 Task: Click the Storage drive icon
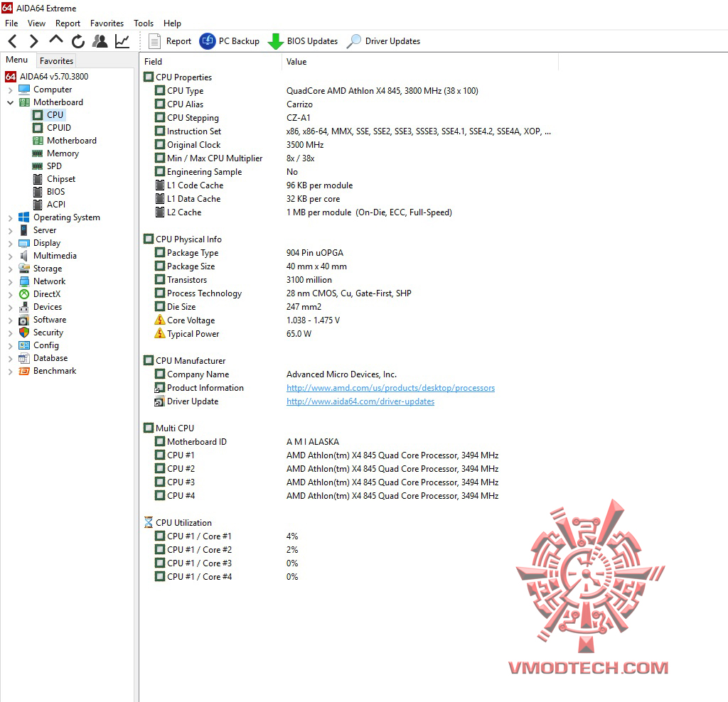(24, 268)
